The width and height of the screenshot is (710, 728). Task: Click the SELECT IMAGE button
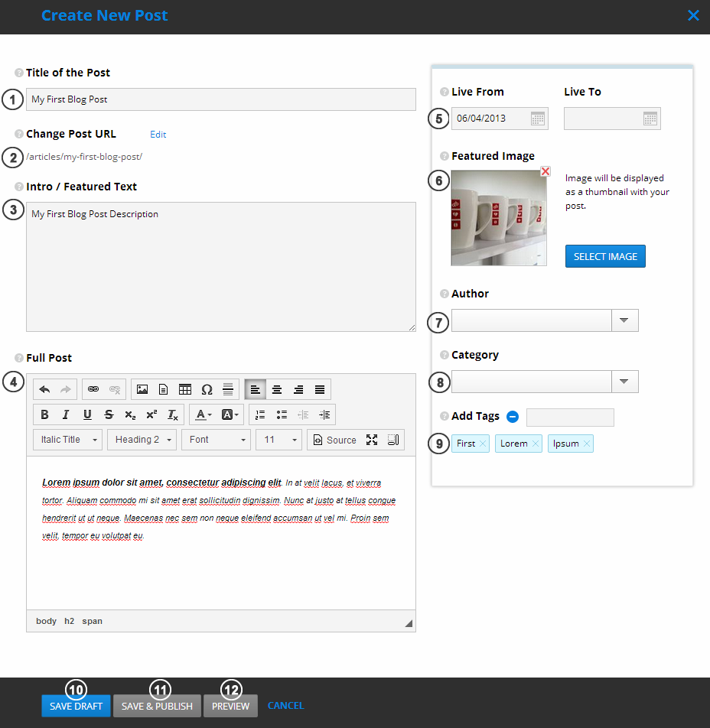605,256
